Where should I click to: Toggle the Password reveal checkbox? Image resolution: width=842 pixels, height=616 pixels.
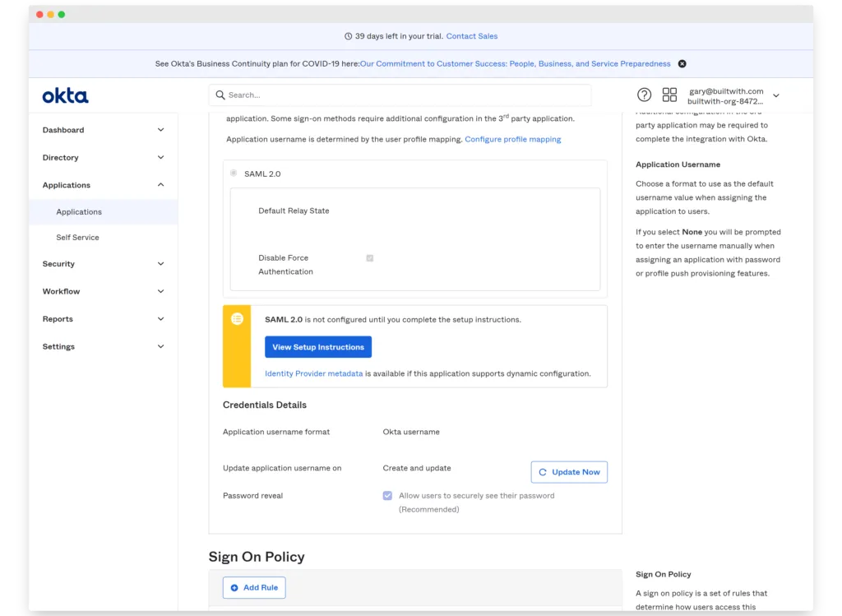coord(387,495)
